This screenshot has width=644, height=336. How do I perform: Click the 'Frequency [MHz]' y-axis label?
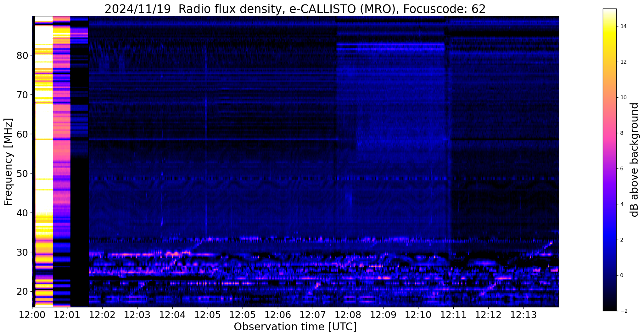point(8,162)
